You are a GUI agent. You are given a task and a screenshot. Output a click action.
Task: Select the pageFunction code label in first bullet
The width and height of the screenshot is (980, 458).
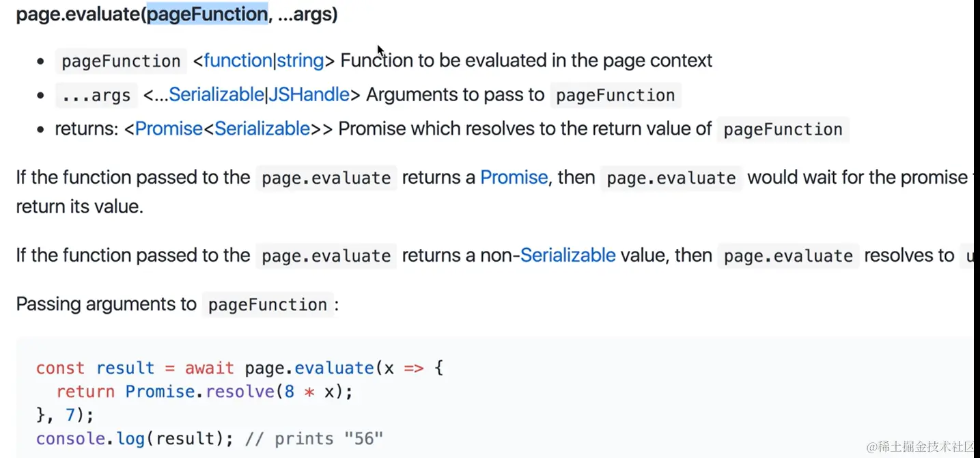(x=121, y=62)
